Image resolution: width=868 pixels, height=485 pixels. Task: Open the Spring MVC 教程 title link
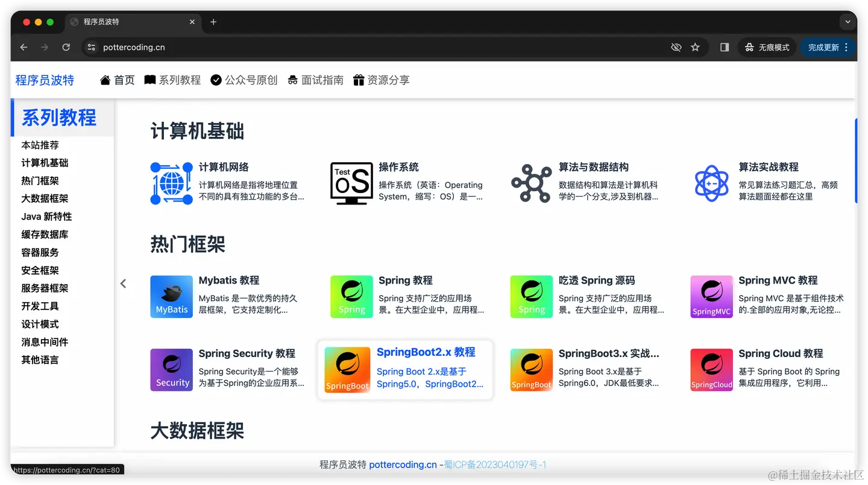(778, 280)
